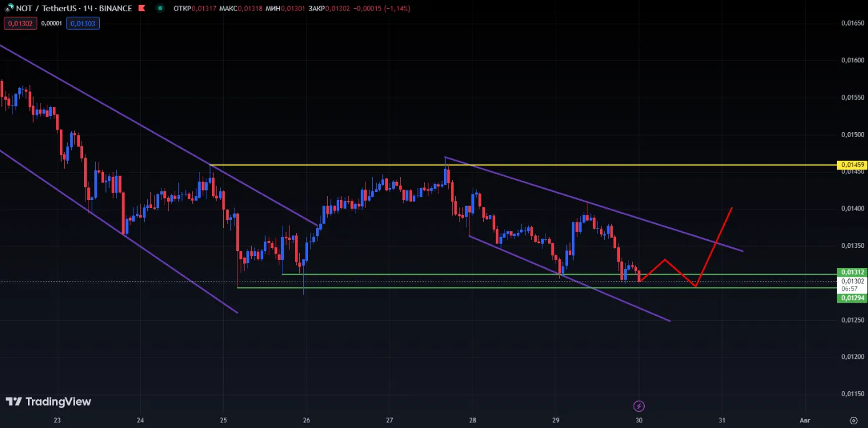Click the purple lightning event marker
Image resolution: width=868 pixels, height=428 pixels.
coord(639,406)
